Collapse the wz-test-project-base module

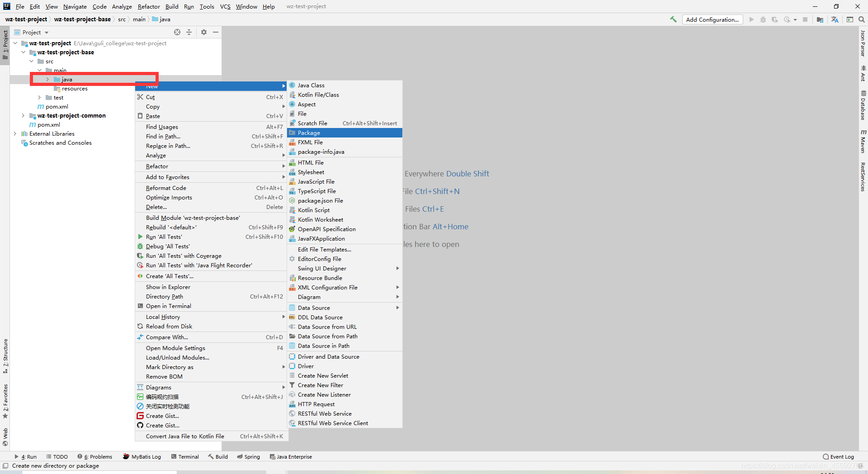24,52
